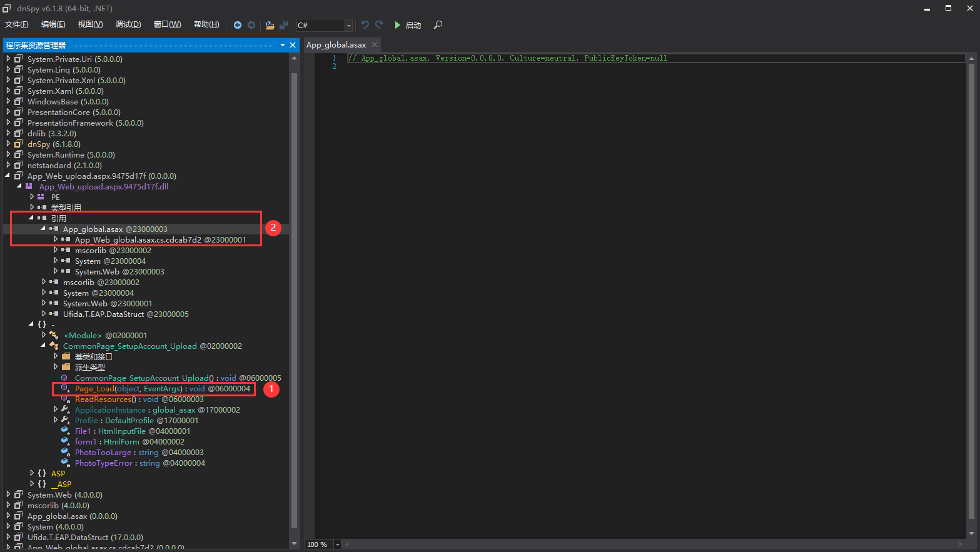Image resolution: width=980 pixels, height=552 pixels.
Task: Open the 编辑(E) menu
Action: point(53,24)
